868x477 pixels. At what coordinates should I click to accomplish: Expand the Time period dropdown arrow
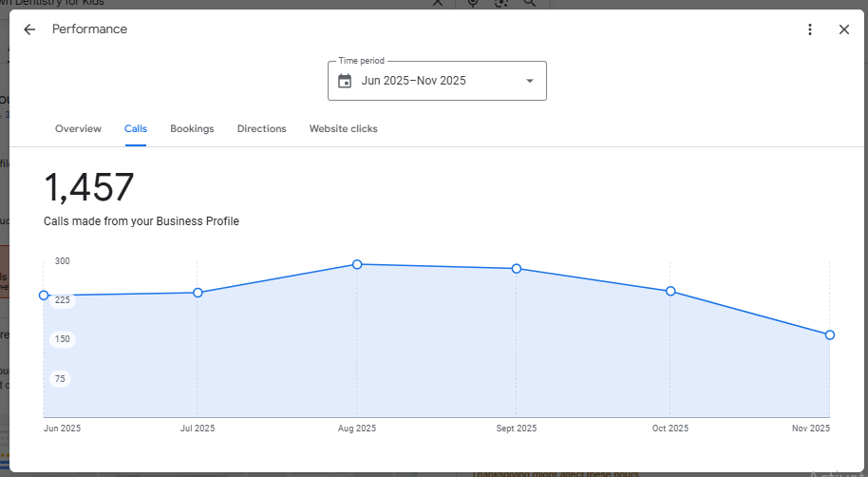click(530, 81)
